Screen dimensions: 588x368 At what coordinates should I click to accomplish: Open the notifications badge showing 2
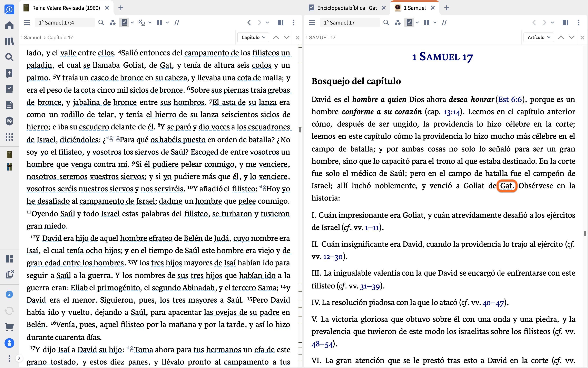(9, 294)
